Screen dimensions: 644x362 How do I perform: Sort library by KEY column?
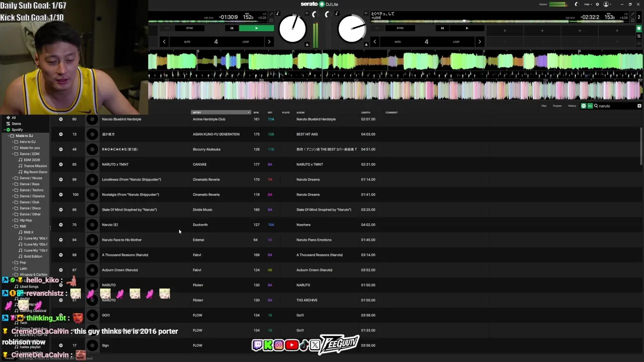click(270, 113)
